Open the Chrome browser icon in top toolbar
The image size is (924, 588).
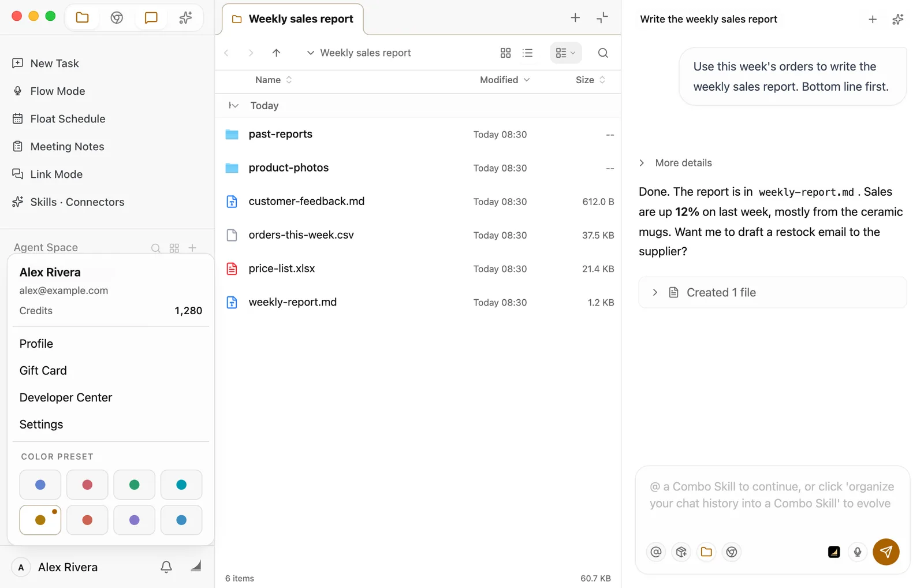coord(117,18)
